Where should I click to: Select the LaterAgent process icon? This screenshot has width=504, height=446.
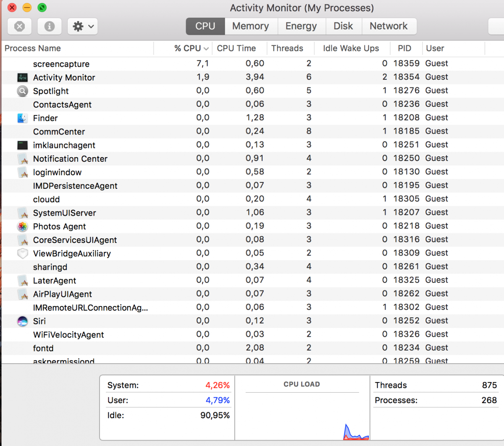point(22,281)
